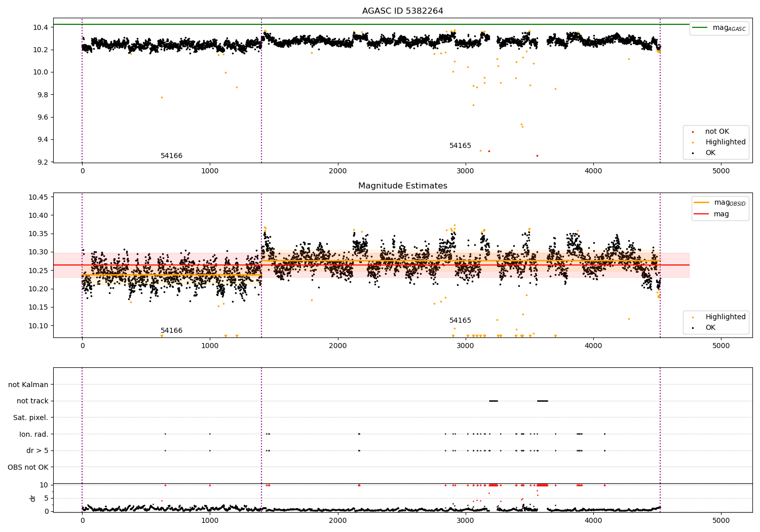Click the 'Ion. rad.' row label
This screenshot has width=760, height=532.
[34, 435]
